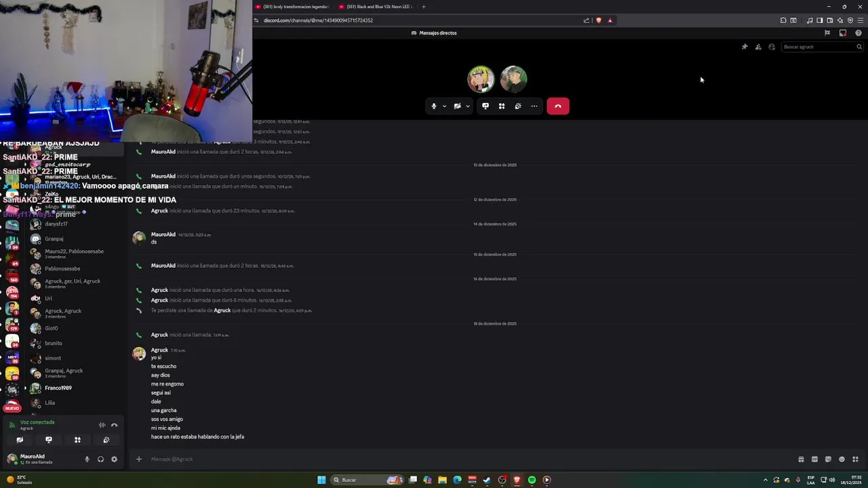Turn on camera in call controls

click(x=457, y=106)
